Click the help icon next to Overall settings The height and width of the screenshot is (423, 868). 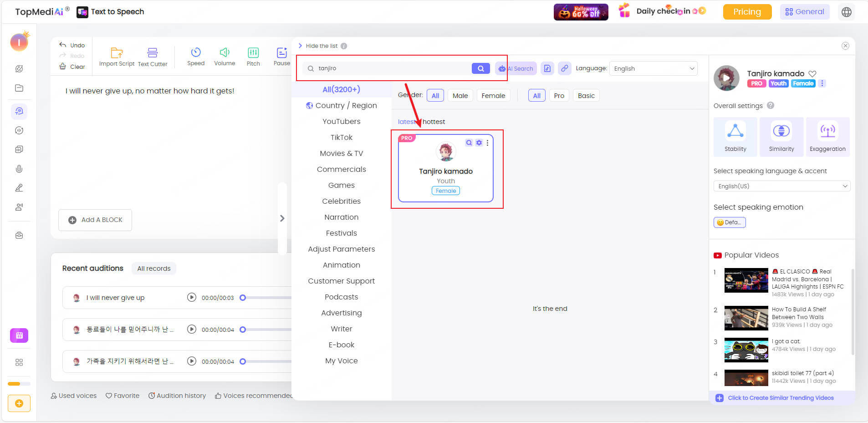(771, 105)
